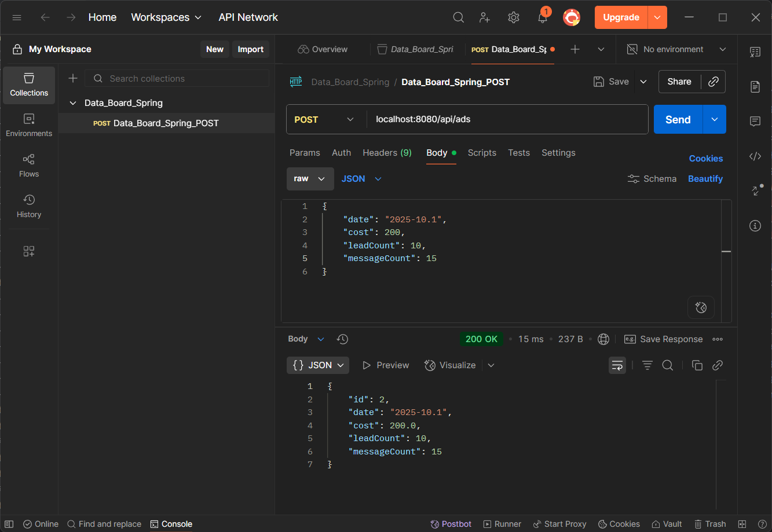Open the settings gear icon

click(x=514, y=17)
